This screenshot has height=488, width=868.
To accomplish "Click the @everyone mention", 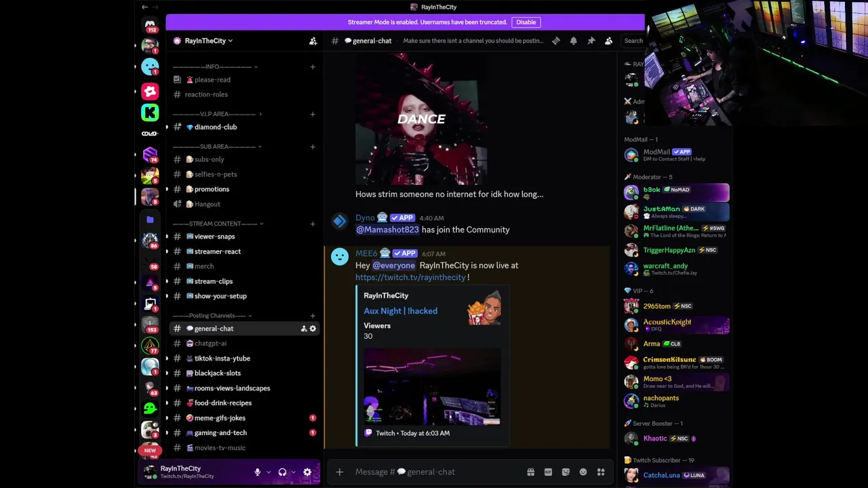I will point(393,266).
